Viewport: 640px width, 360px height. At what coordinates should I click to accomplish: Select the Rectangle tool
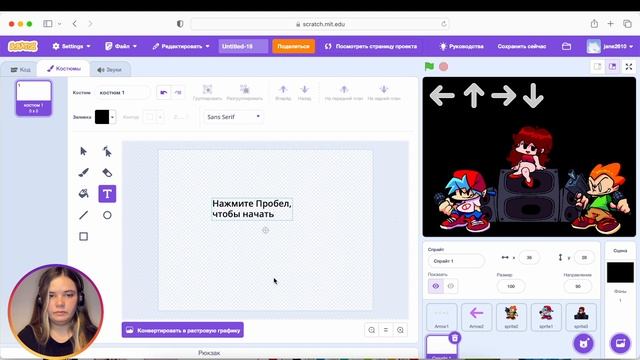83,236
